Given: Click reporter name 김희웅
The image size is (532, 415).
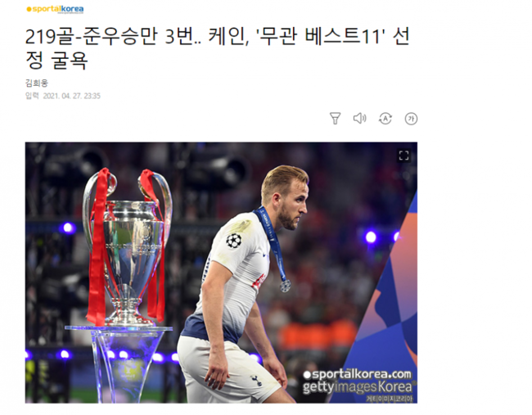Looking at the screenshot, I should pos(37,83).
